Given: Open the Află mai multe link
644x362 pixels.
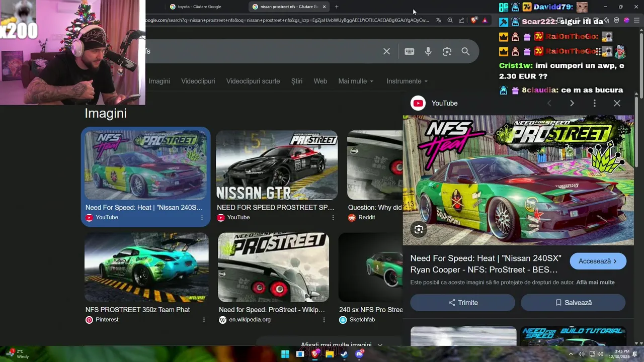Looking at the screenshot, I should click(x=595, y=283).
